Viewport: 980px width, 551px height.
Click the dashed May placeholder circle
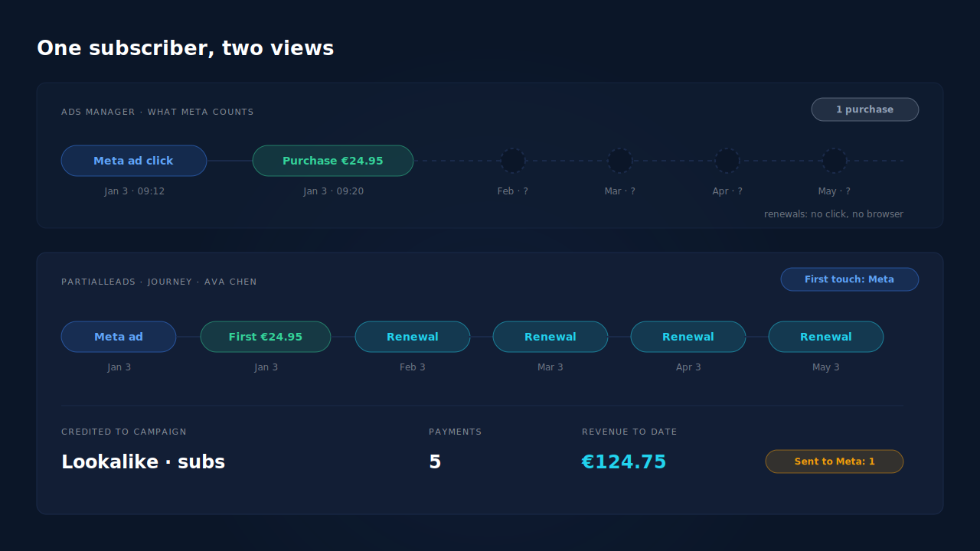(x=835, y=161)
